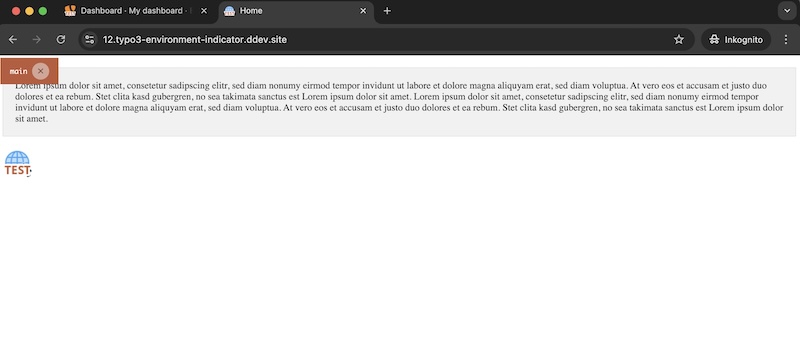
Task: Click the globe TEST environment image
Action: pos(18,163)
